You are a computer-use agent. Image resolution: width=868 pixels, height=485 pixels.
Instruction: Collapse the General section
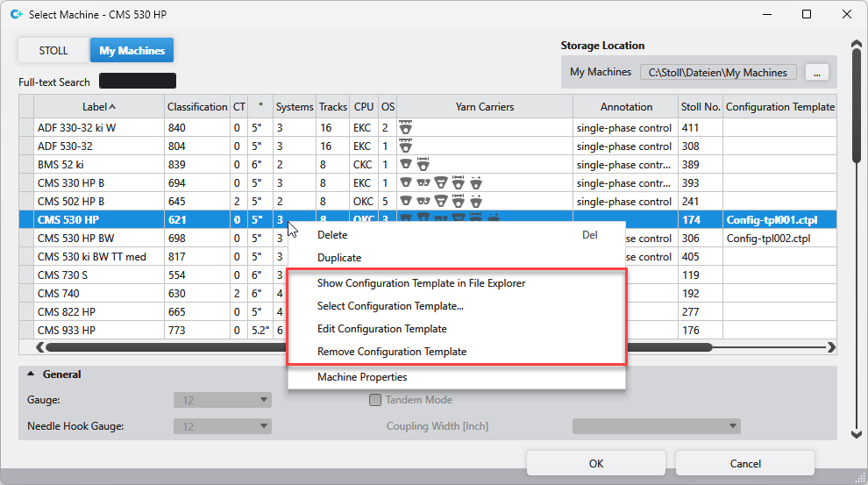pos(32,374)
